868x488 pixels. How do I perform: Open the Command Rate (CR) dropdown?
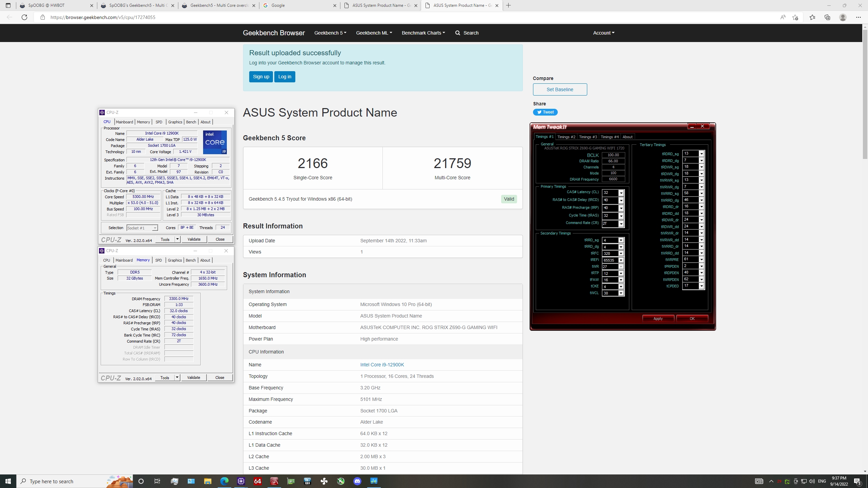pyautogui.click(x=621, y=224)
